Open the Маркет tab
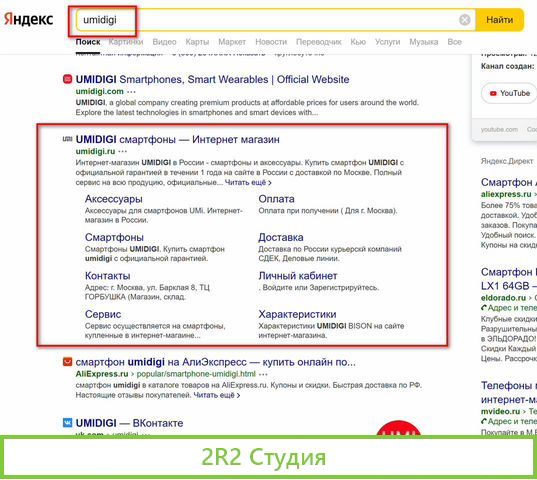The height and width of the screenshot is (480, 537). click(x=232, y=42)
